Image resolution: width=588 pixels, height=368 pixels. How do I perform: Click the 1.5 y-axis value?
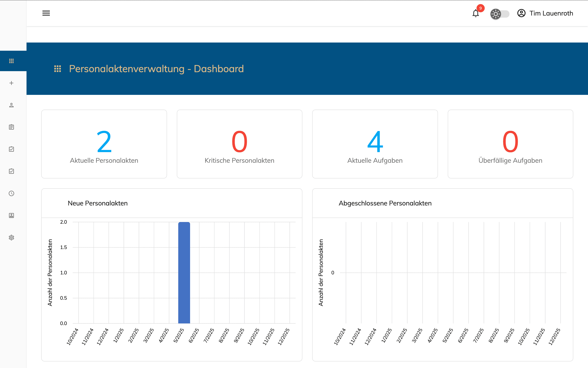(x=63, y=247)
